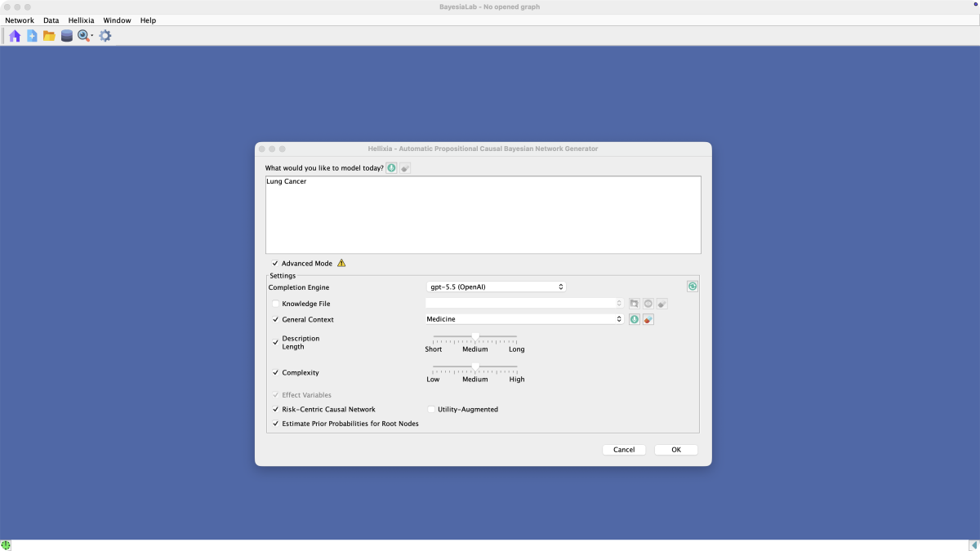Click the Knowledge File browse folder icon
The image size is (980, 551).
click(x=634, y=303)
